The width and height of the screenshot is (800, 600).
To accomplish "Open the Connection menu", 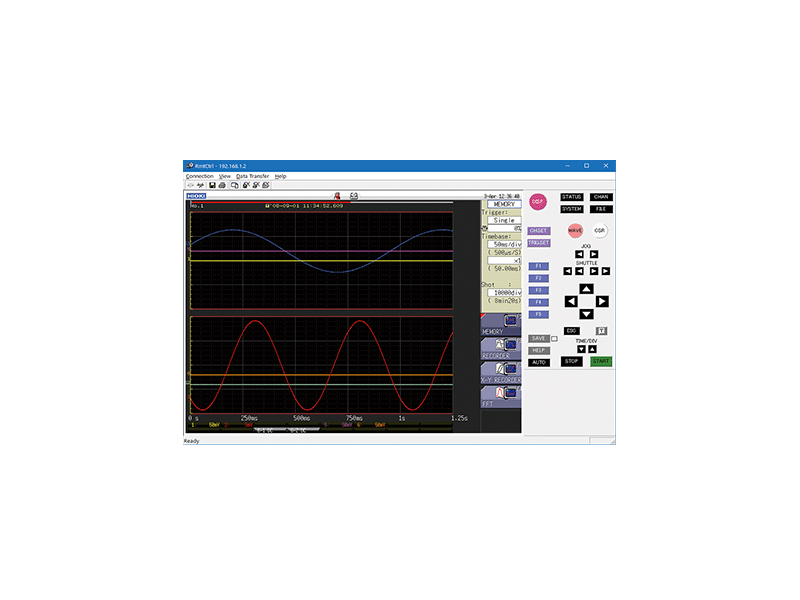I will pyautogui.click(x=199, y=177).
